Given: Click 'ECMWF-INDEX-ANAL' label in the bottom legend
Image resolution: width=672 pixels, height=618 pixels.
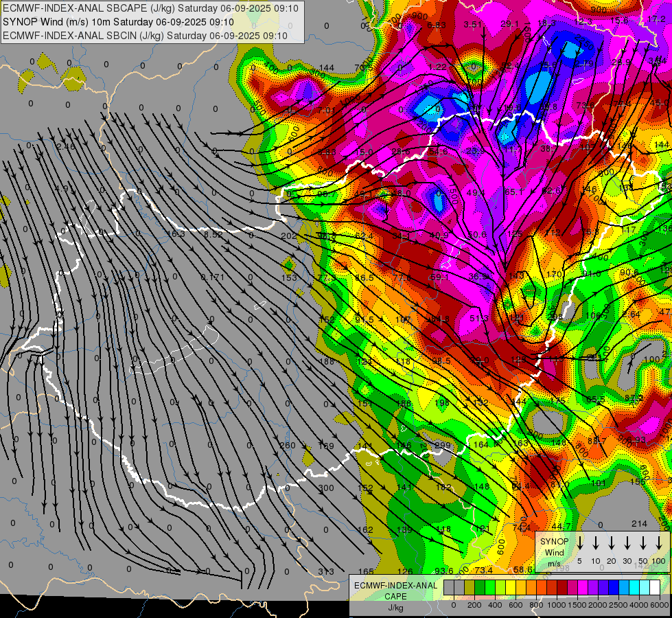Looking at the screenshot, I should click(395, 586).
